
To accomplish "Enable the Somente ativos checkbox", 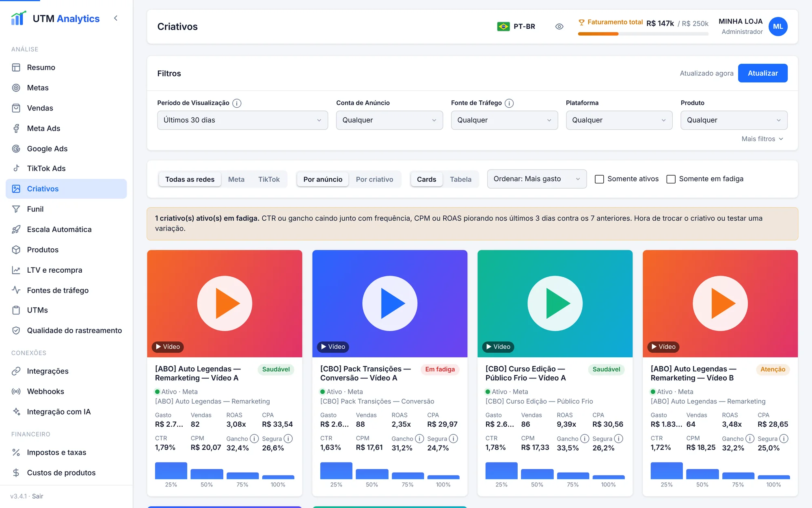I will pyautogui.click(x=599, y=179).
